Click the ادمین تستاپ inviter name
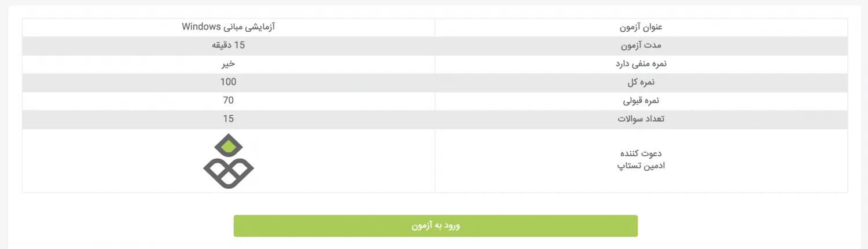Viewport: 868px width, 249px height. (x=641, y=166)
